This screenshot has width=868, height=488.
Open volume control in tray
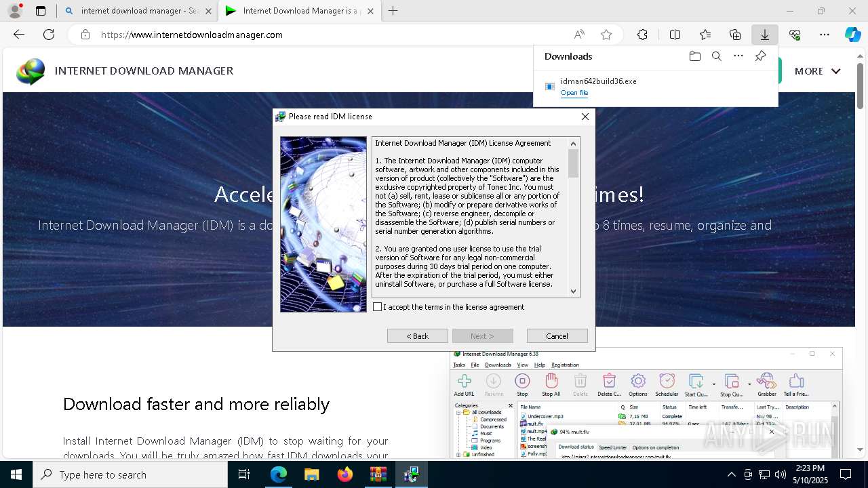[x=781, y=474]
